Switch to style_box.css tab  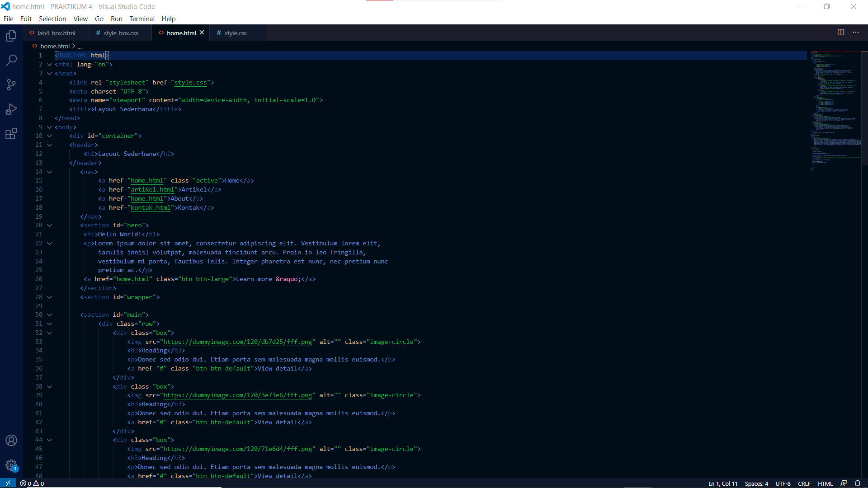[x=120, y=33]
